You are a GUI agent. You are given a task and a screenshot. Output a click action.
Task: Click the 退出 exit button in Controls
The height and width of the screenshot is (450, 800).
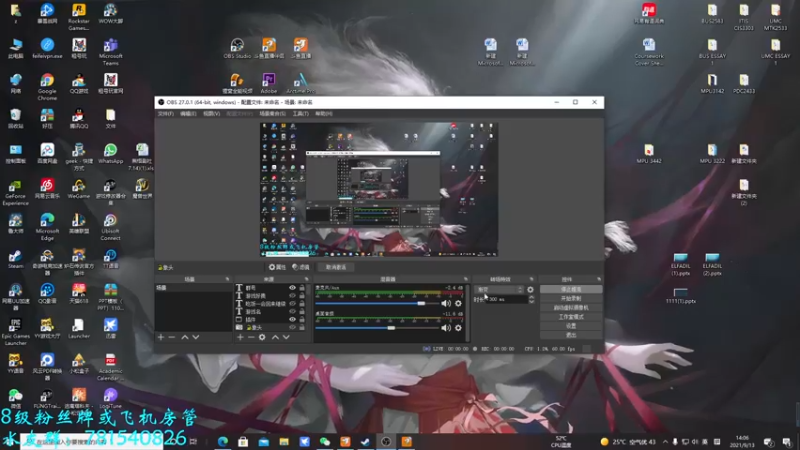coord(571,335)
